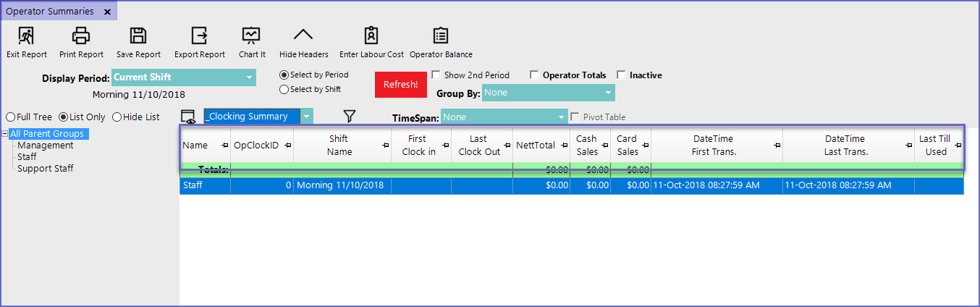The width and height of the screenshot is (980, 307).
Task: Select the Select by Shift radio button
Action: coord(284,90)
